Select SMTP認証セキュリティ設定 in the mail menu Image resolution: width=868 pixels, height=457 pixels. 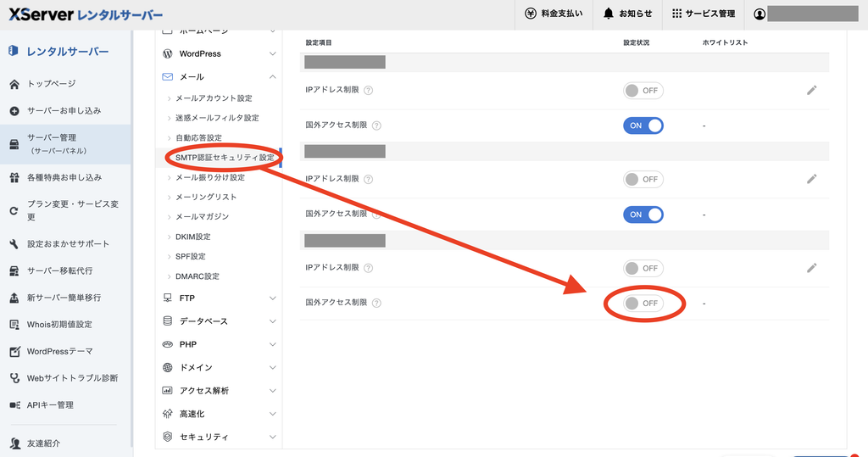[225, 158]
